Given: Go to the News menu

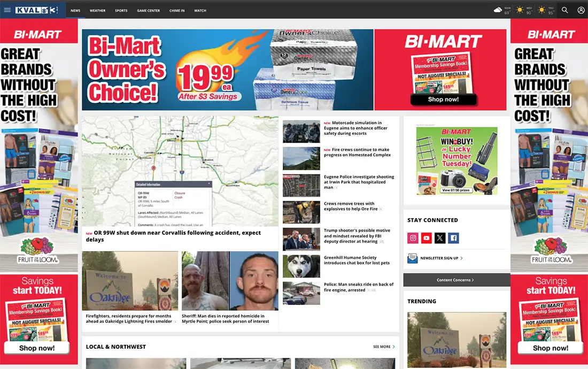Looking at the screenshot, I should pos(75,11).
